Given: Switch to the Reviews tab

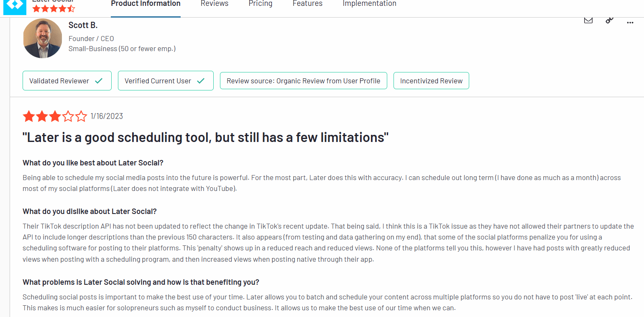Looking at the screenshot, I should pyautogui.click(x=215, y=4).
